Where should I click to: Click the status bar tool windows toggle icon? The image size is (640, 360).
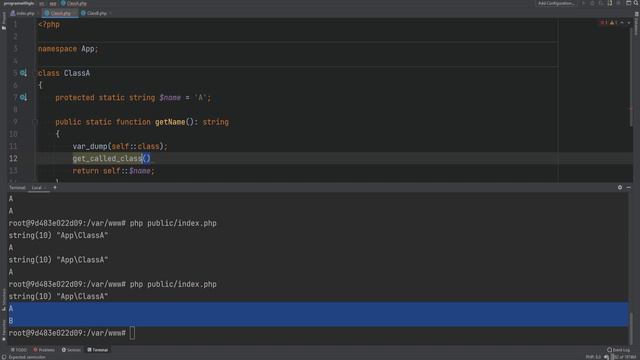click(4, 357)
